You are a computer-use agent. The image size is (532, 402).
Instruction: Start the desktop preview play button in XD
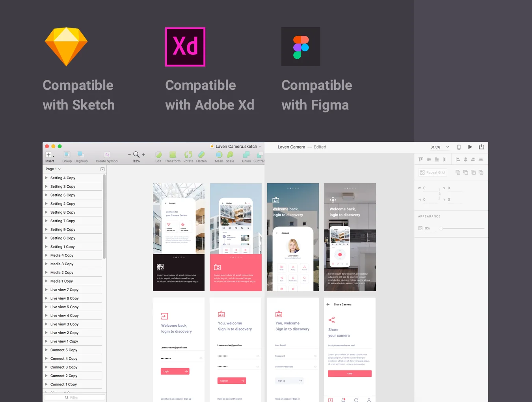[x=470, y=147]
